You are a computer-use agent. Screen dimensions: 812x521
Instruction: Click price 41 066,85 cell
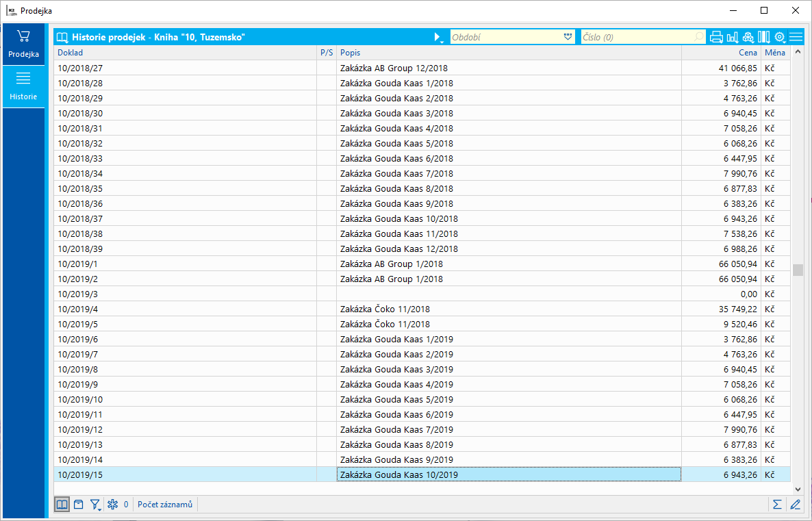[722, 68]
